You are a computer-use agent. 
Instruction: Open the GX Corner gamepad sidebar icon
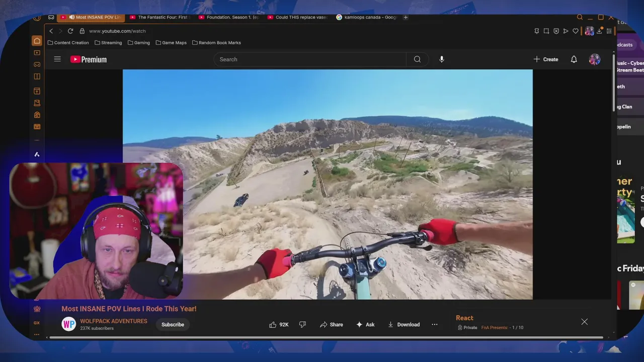pos(37,64)
